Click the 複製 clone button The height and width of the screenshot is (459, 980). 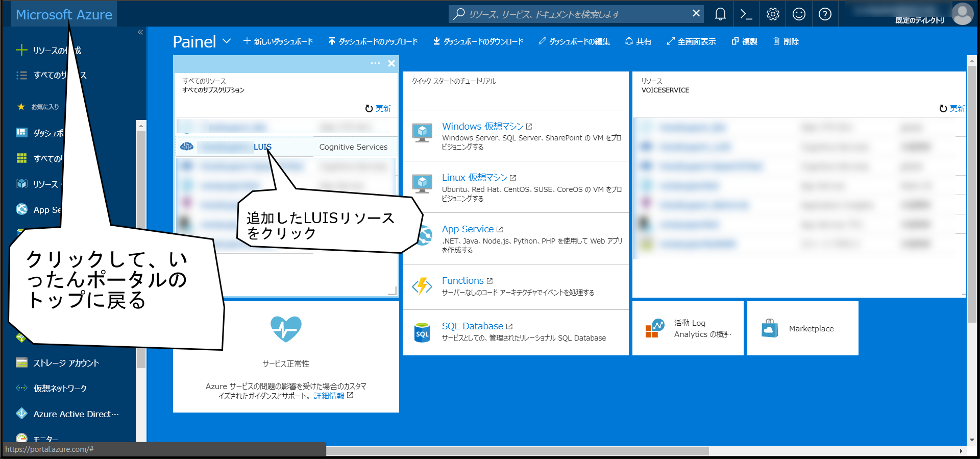pos(744,41)
